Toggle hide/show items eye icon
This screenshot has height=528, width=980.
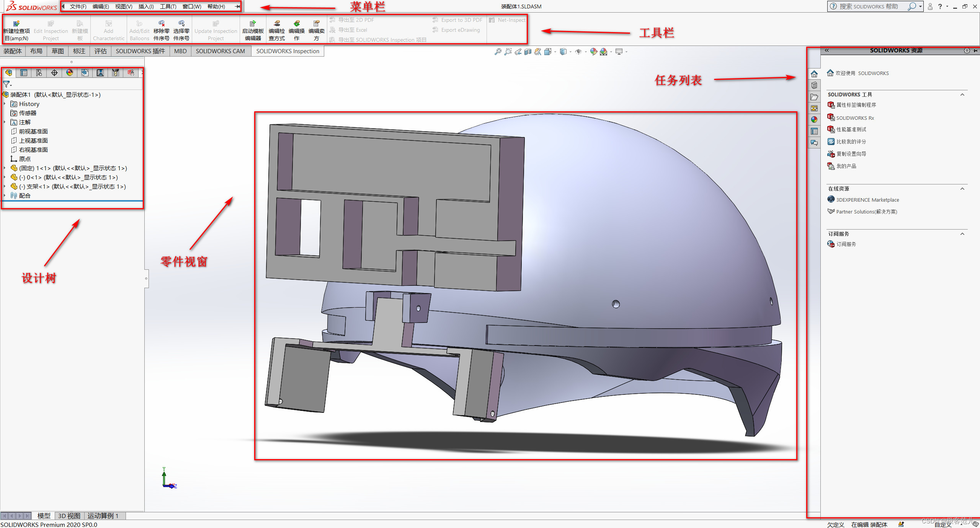coord(578,52)
